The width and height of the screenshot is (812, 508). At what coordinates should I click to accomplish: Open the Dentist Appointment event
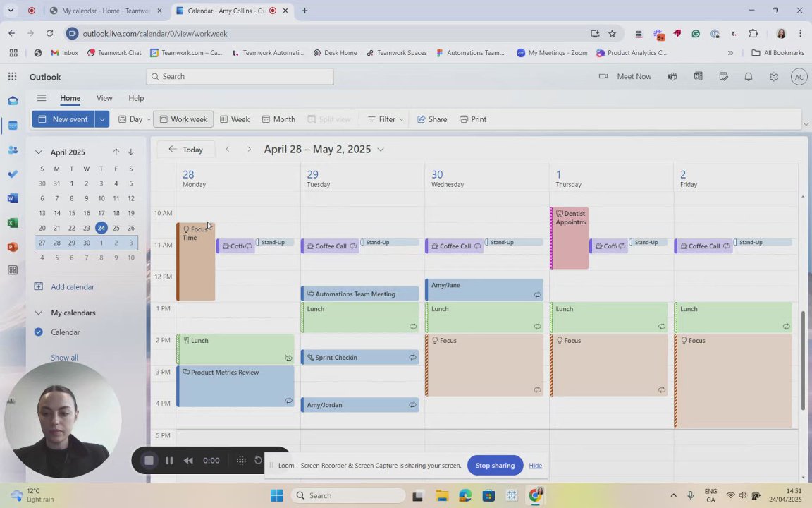click(569, 238)
